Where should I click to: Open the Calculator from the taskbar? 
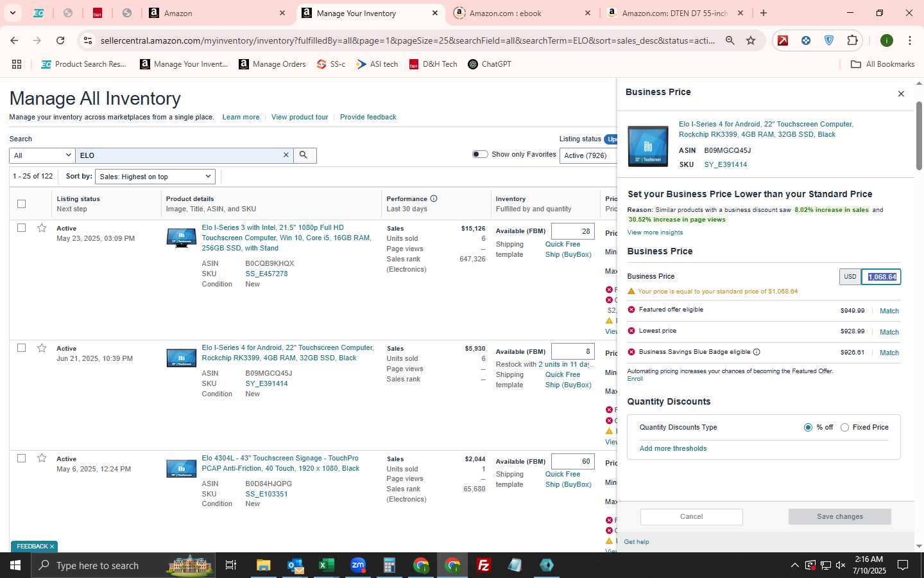click(389, 565)
